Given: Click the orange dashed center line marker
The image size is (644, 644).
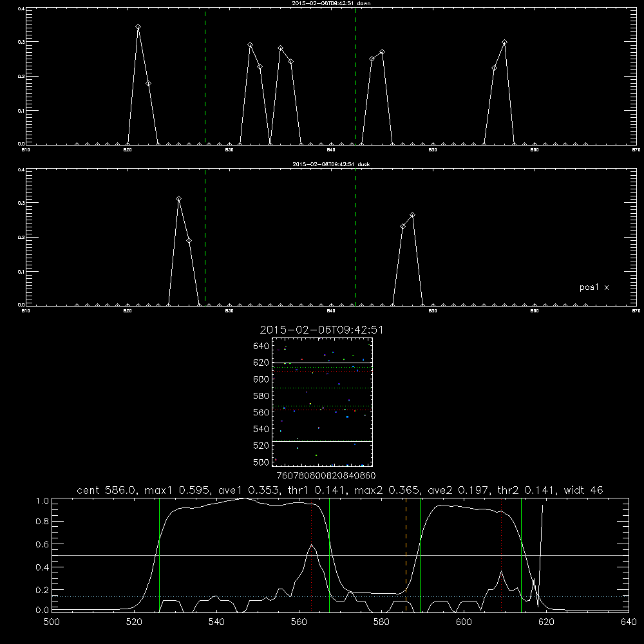Looking at the screenshot, I should [406, 554].
